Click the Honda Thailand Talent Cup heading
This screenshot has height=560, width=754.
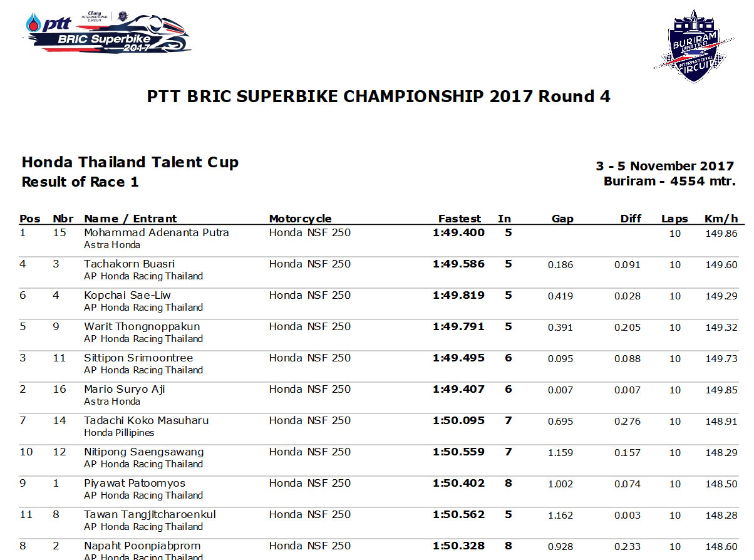click(x=130, y=162)
